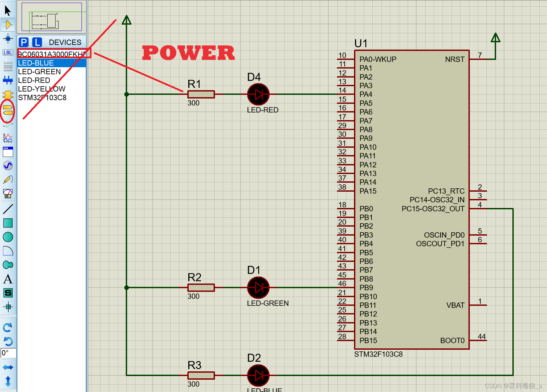
Task: Select the Subcircuit mode tool
Action: point(8,95)
